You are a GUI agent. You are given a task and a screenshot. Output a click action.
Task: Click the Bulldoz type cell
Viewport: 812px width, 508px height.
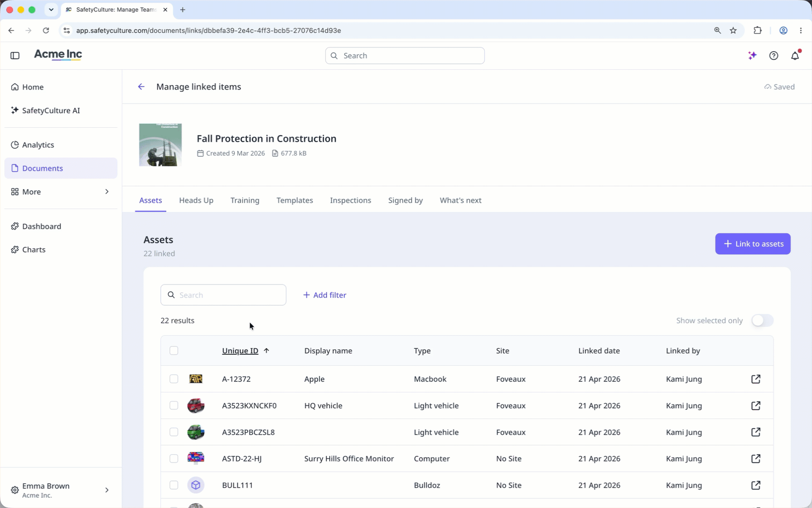427,485
